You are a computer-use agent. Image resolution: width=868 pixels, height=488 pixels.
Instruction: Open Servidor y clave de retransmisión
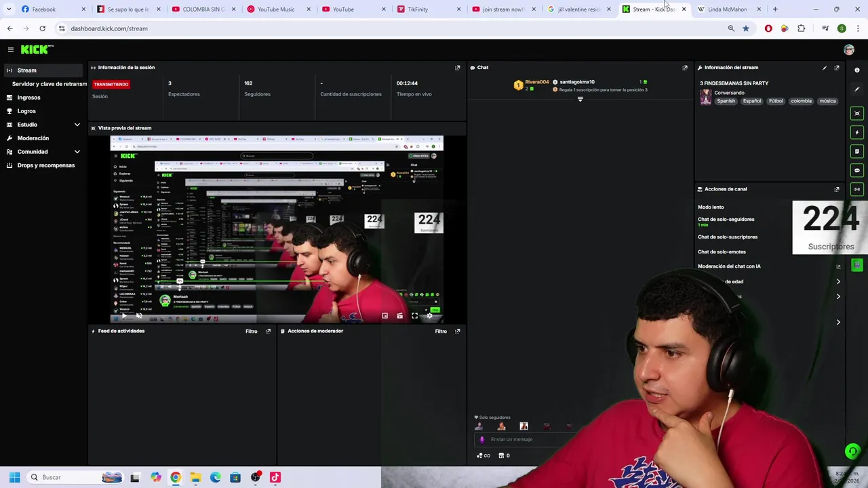point(49,84)
